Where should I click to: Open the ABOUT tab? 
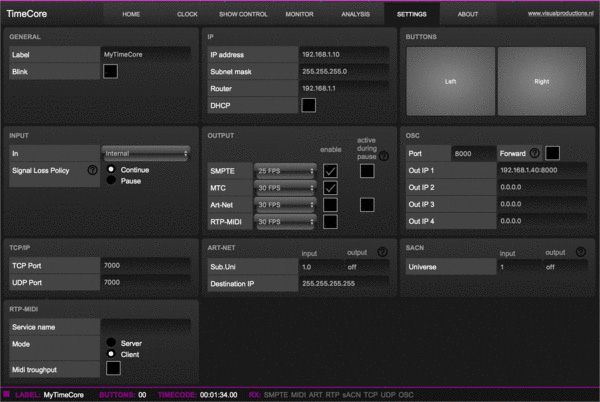[468, 14]
